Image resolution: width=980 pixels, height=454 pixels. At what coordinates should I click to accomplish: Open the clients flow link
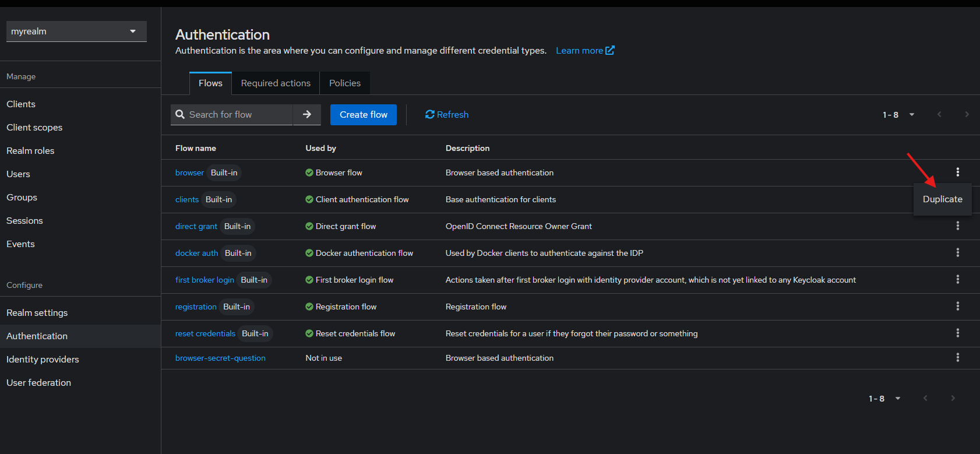click(x=187, y=199)
